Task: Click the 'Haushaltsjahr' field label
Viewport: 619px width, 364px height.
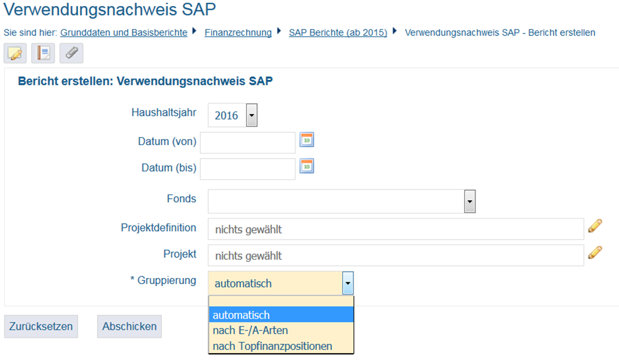Action: pyautogui.click(x=164, y=112)
